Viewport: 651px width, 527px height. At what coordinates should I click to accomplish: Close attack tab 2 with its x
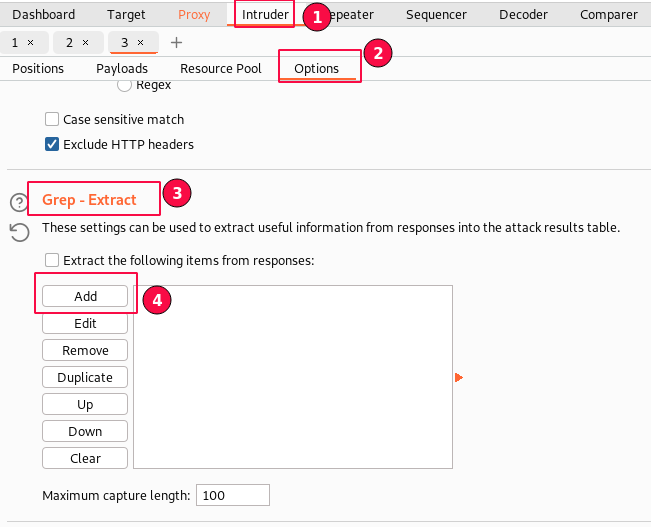(x=85, y=43)
